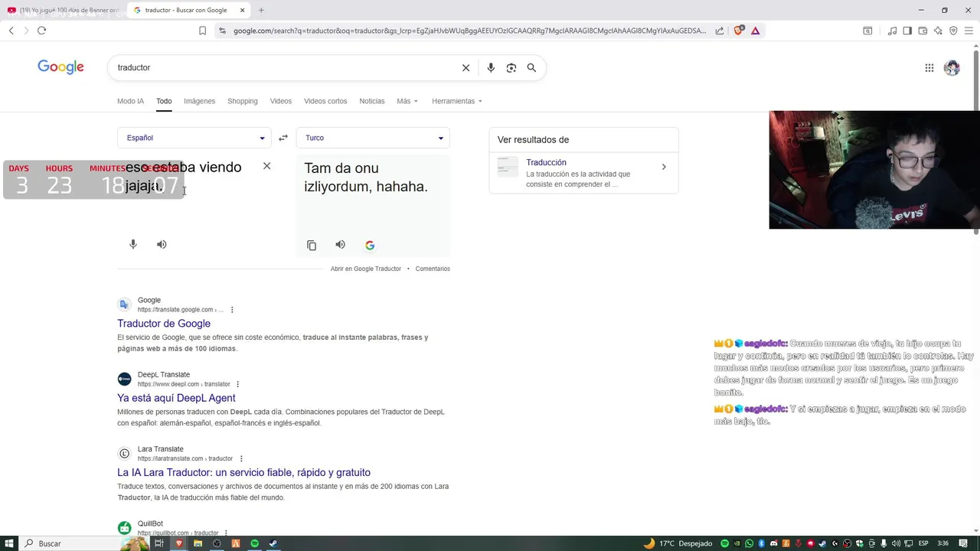The height and width of the screenshot is (551, 980).
Task: Expand the Herramientas dropdown
Action: point(457,101)
